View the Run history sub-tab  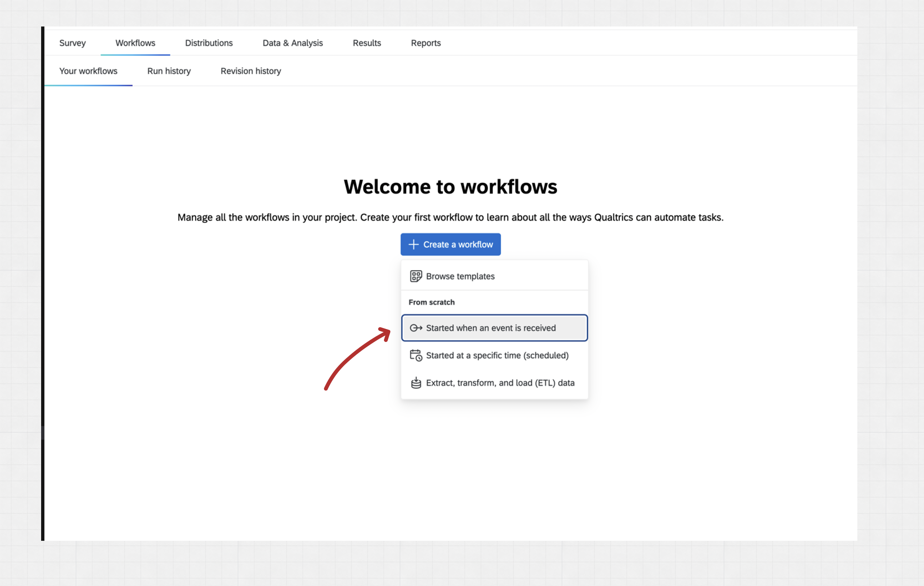click(x=169, y=71)
